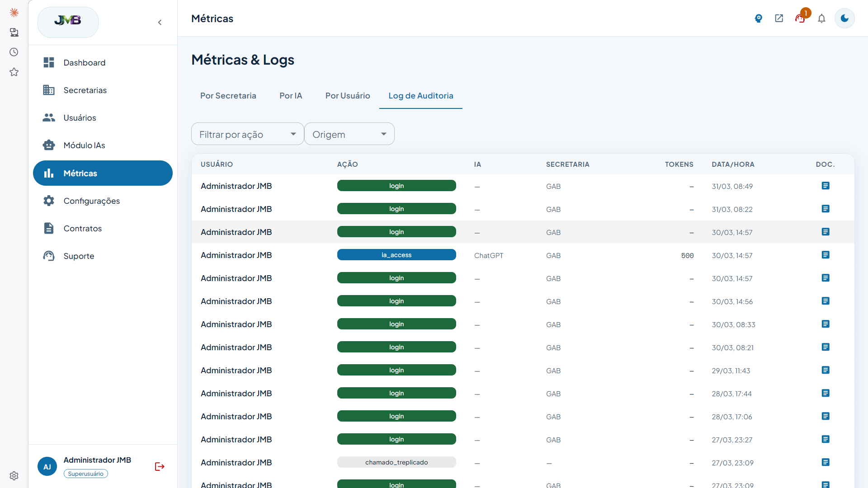This screenshot has height=488, width=868.
Task: Open the Por Secretaria tab
Action: (228, 95)
